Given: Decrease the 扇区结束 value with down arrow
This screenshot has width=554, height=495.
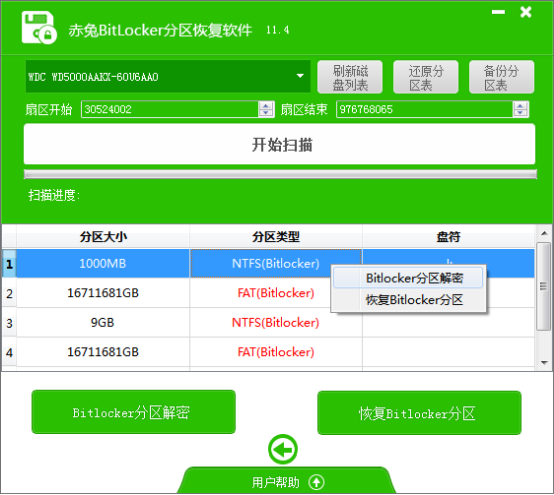Looking at the screenshot, I should [520, 113].
